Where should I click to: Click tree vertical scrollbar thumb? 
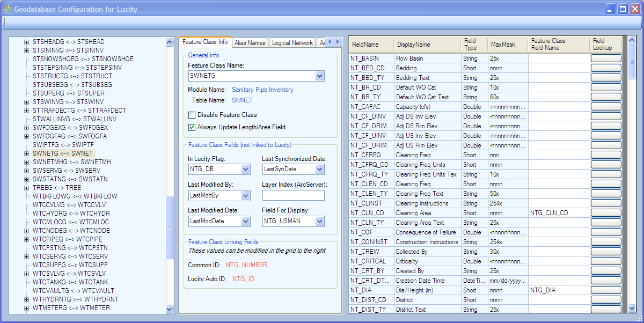(x=170, y=228)
